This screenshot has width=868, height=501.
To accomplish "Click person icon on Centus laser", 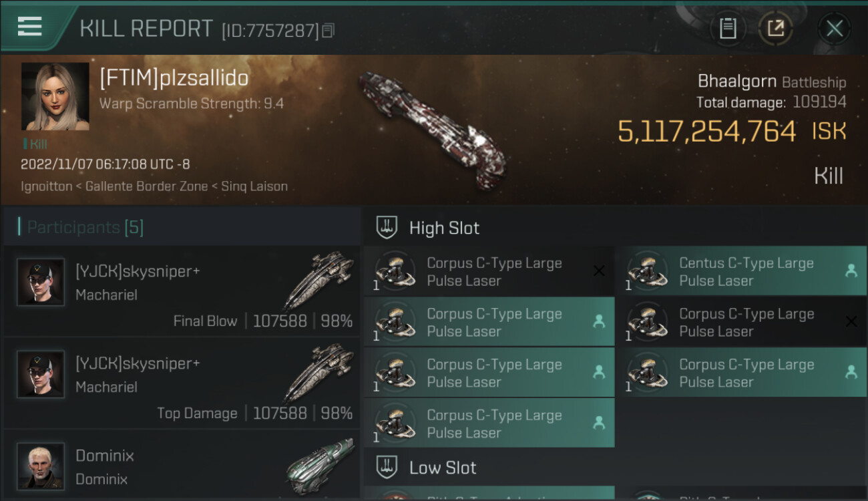I will coord(851,271).
